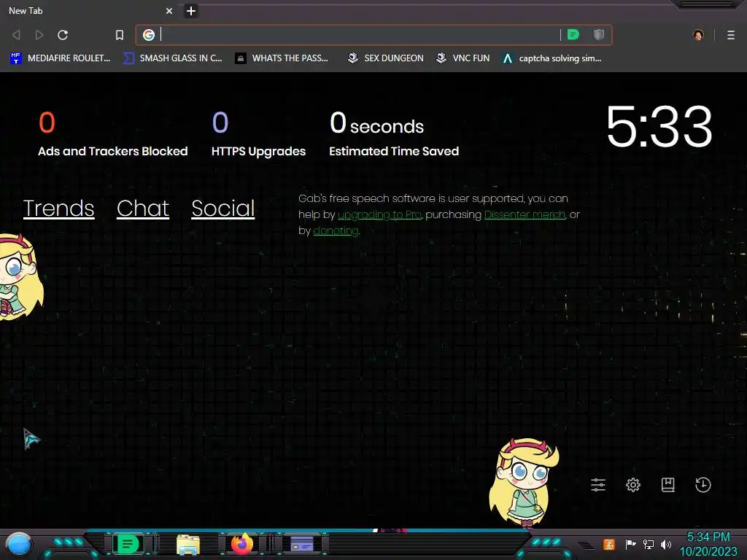Viewport: 747px width, 560px height.
Task: Open the volume speaker tray icon
Action: click(x=666, y=544)
